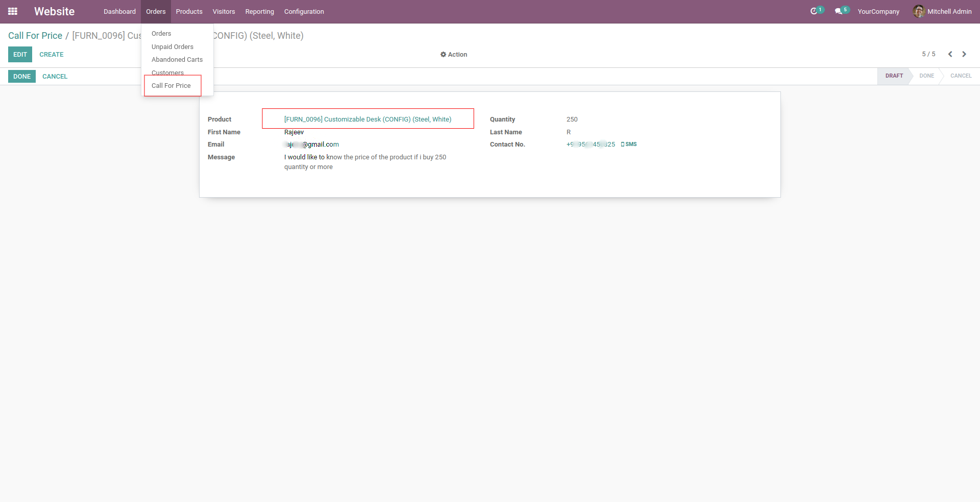Click the EDIT button

click(x=20, y=55)
